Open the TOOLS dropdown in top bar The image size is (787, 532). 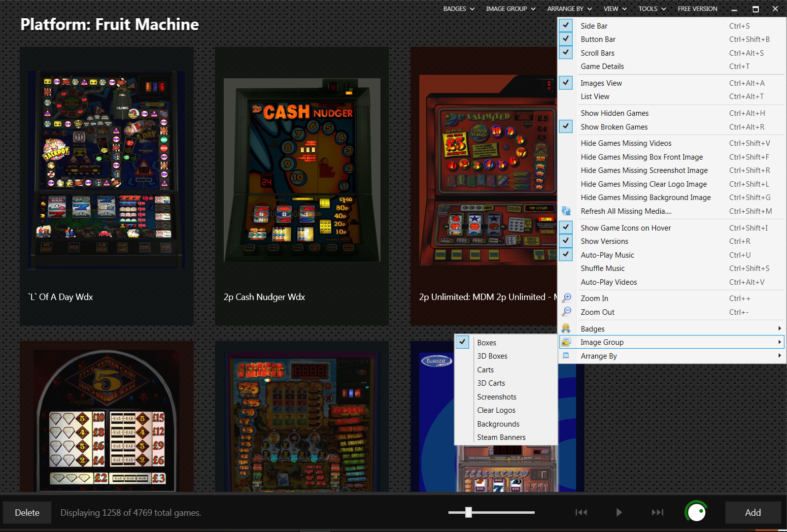(652, 8)
